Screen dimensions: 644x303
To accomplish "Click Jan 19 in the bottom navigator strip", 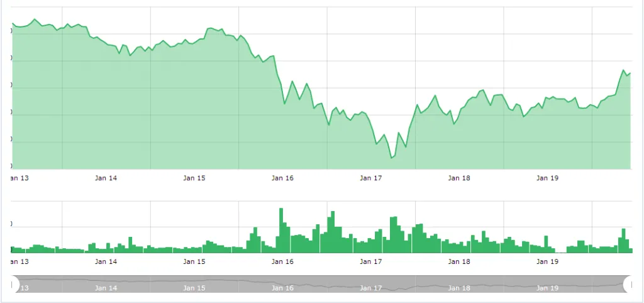I will 547,288.
